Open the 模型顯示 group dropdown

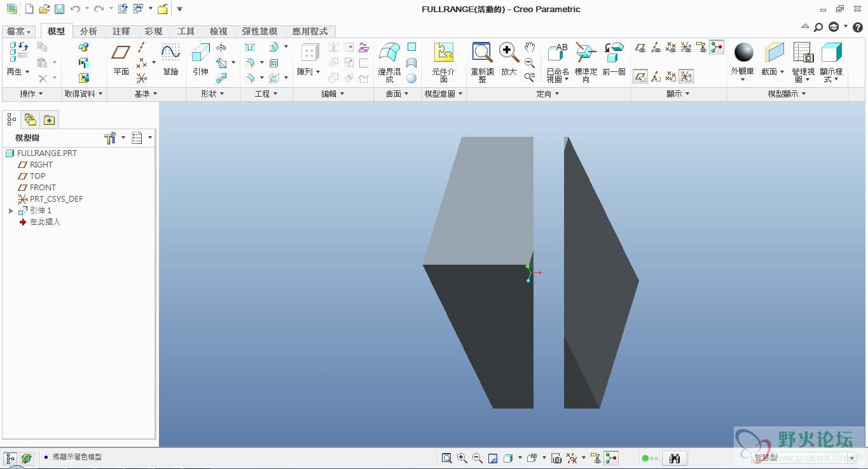787,94
